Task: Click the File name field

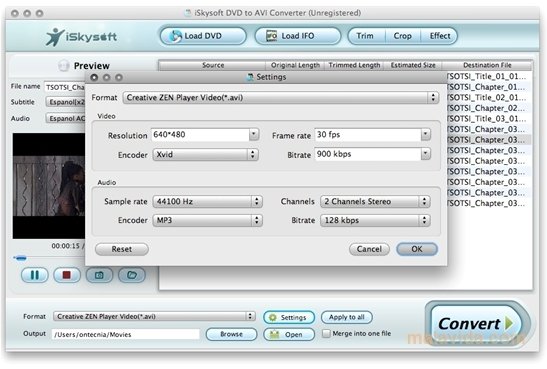Action: tap(65, 87)
